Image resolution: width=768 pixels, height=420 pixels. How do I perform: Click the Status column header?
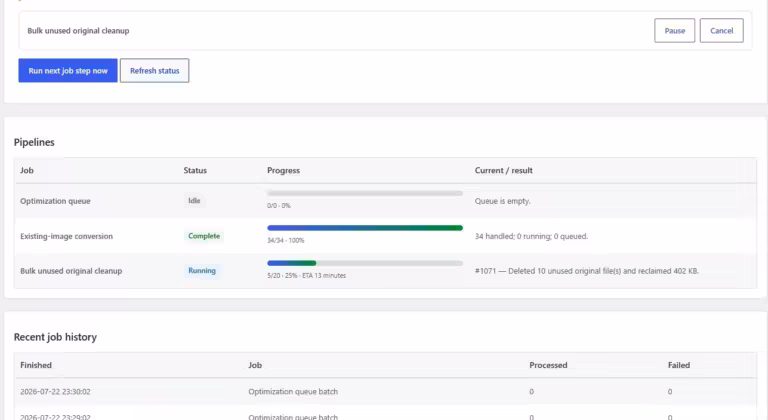pyautogui.click(x=195, y=171)
